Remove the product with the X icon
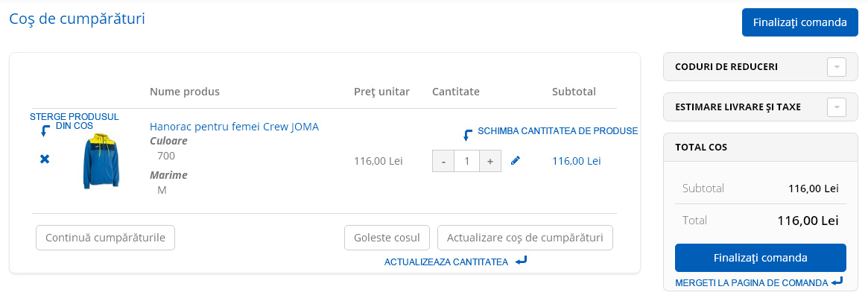868x304 pixels. [x=45, y=159]
